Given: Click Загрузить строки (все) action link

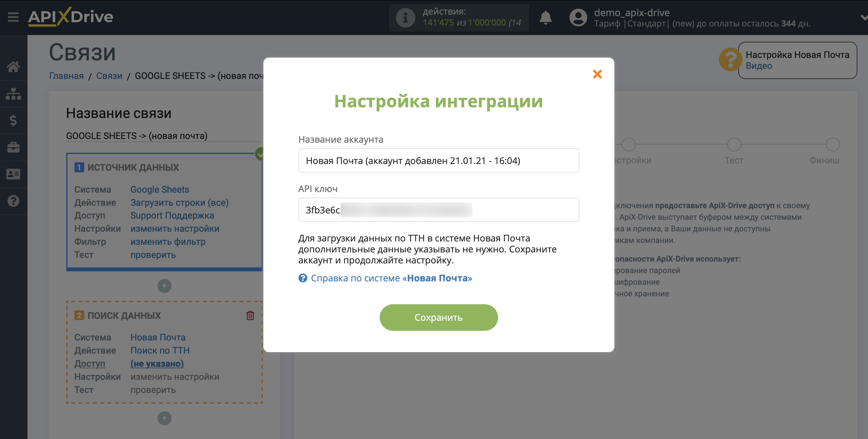Looking at the screenshot, I should (179, 203).
